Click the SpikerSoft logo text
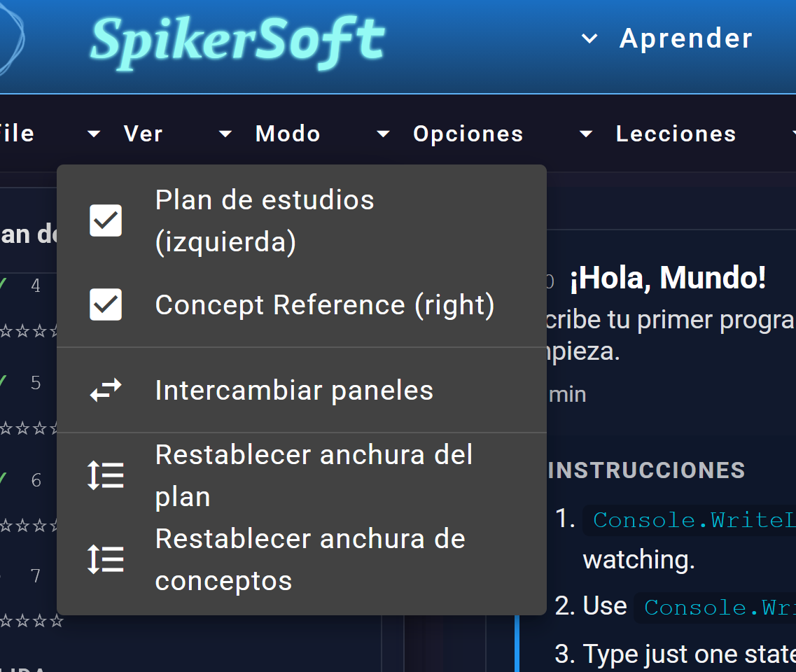Screen dimensions: 796x672 point(237,41)
